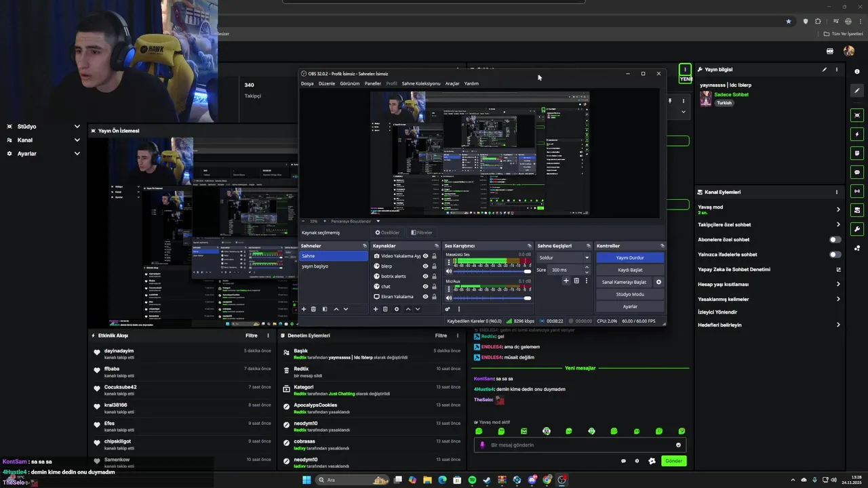
Task: Mute the Masaüstü Ses speaker icon
Action: point(448,271)
